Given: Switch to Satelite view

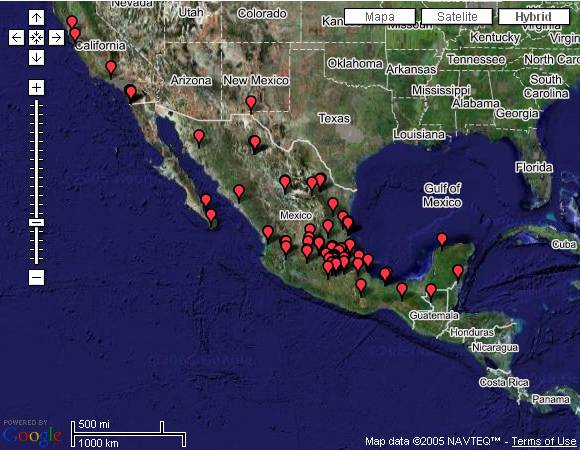Looking at the screenshot, I should pyautogui.click(x=457, y=17).
